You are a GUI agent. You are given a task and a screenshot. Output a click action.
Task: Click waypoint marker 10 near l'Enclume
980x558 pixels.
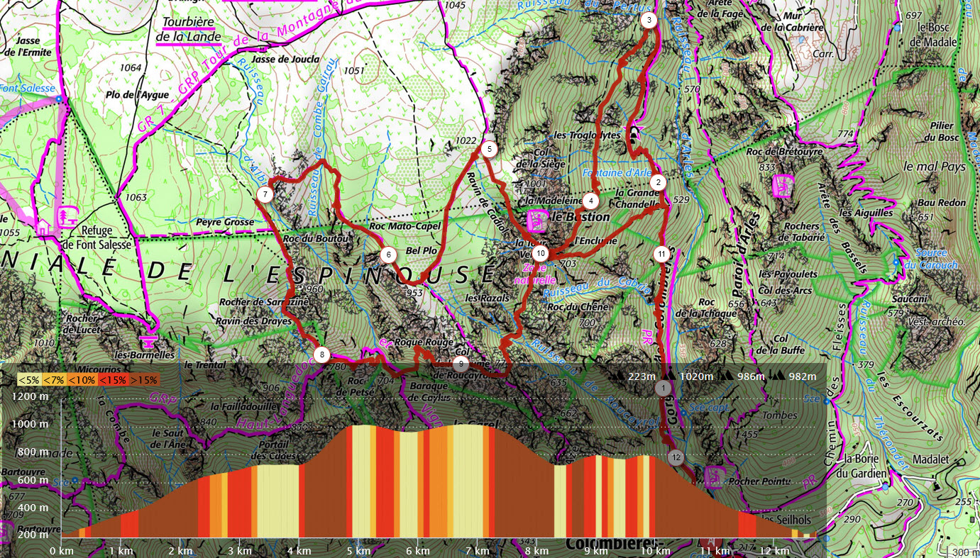click(x=541, y=253)
